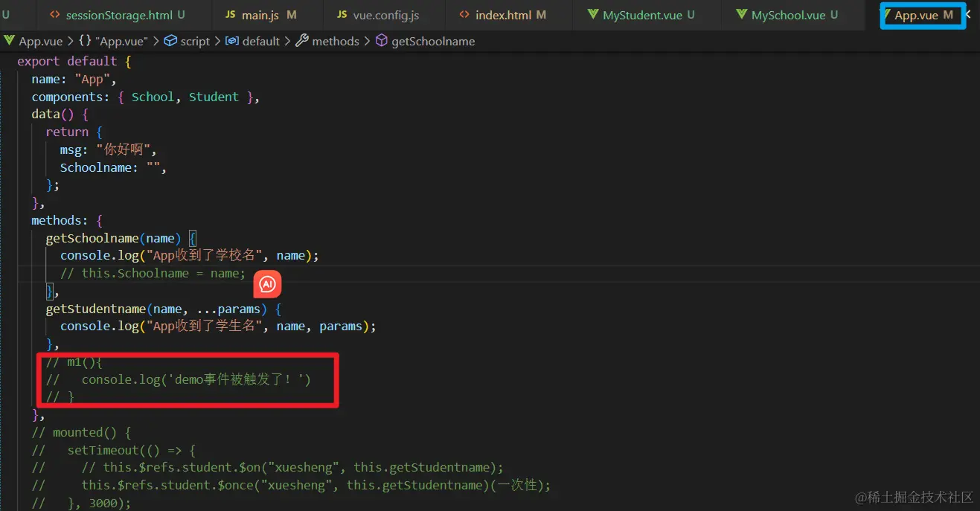Click the "return {" line
This screenshot has height=511, width=980.
tap(74, 132)
